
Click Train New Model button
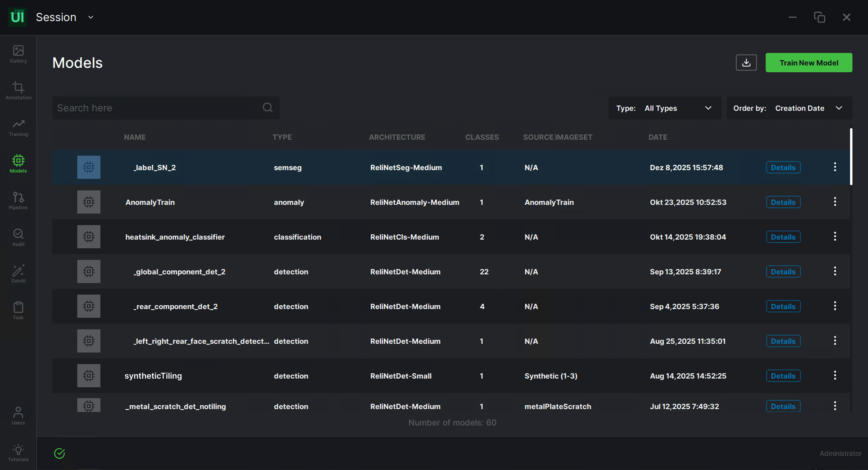click(x=808, y=63)
